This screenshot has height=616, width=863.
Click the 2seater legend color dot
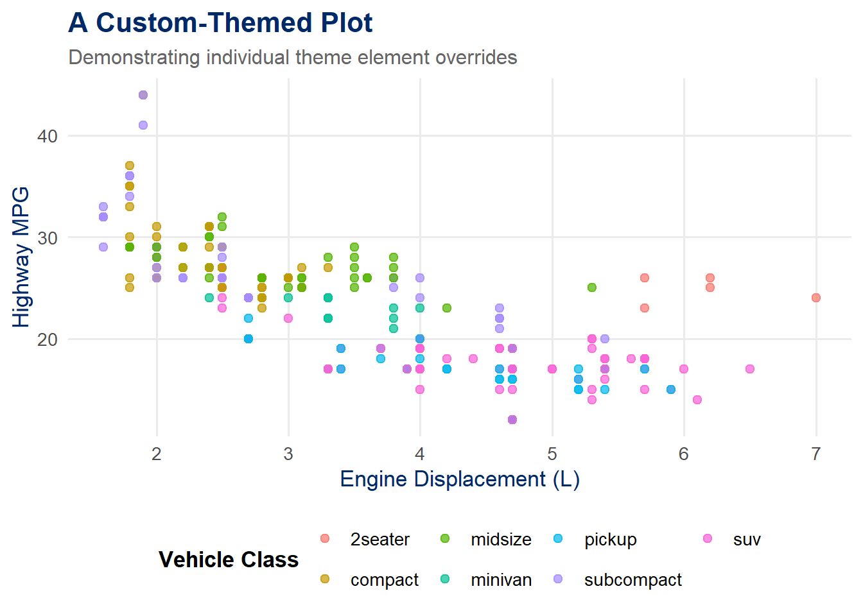(325, 538)
